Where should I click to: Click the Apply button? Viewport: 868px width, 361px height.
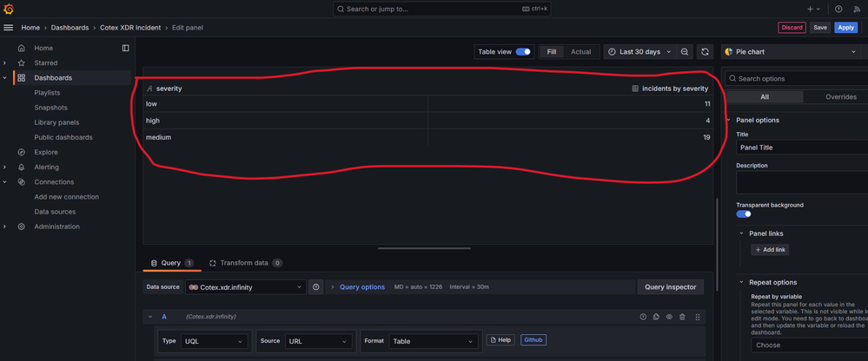click(845, 28)
